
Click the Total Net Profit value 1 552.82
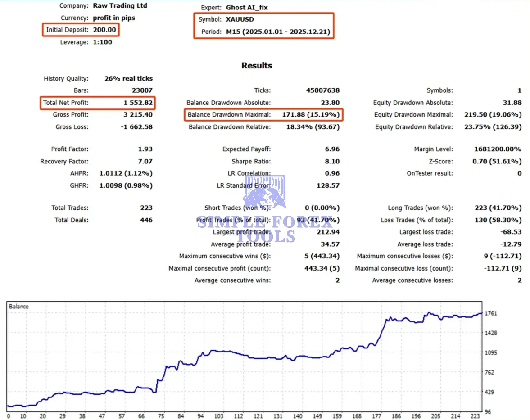pyautogui.click(x=138, y=103)
